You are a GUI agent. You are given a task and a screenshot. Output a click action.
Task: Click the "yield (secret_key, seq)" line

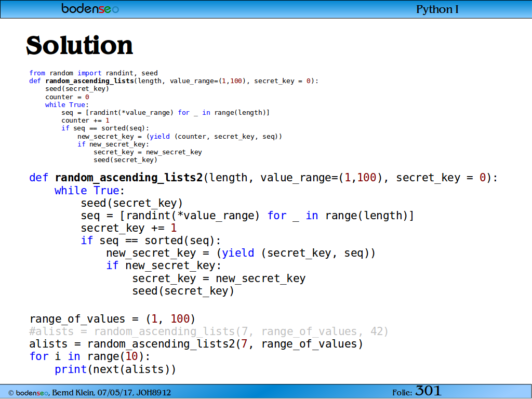[x=241, y=253]
